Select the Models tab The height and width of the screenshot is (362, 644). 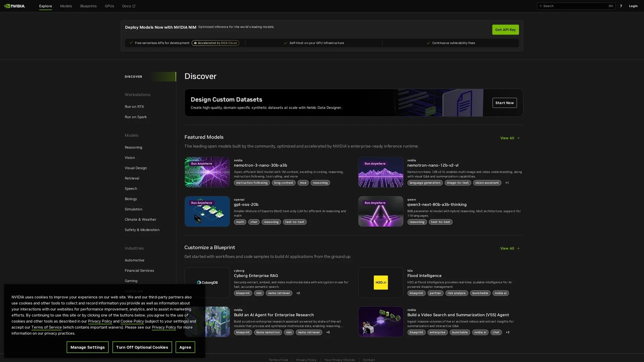(x=66, y=6)
